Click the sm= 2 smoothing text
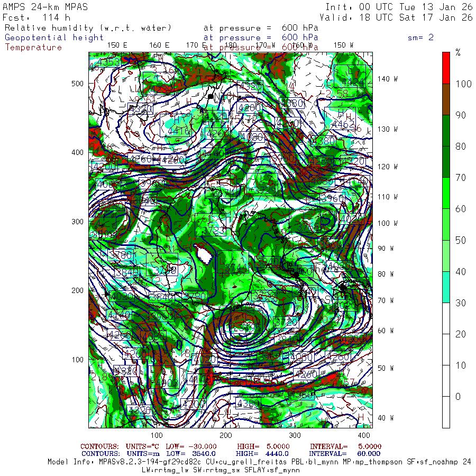 click(x=421, y=38)
